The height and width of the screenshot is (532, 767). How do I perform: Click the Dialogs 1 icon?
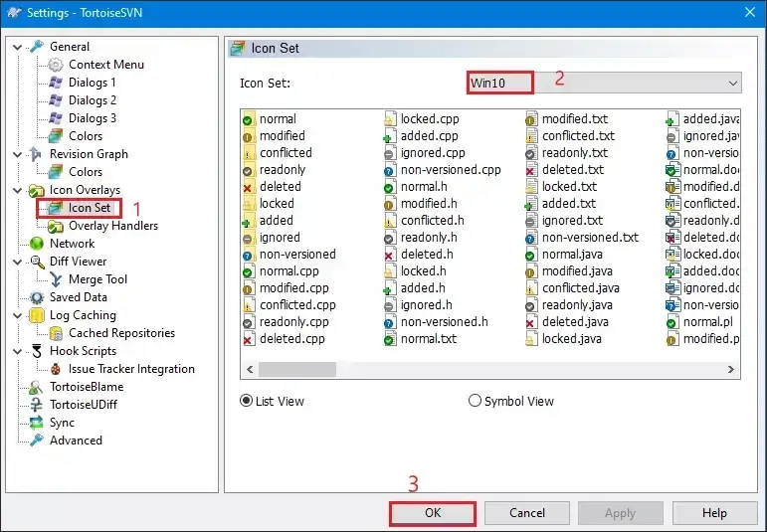pos(56,83)
